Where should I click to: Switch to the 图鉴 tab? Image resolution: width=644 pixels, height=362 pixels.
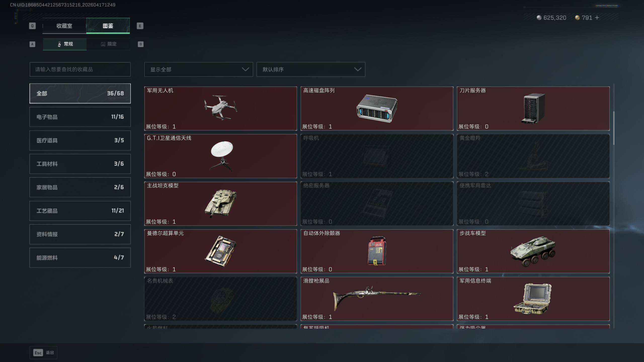(x=108, y=26)
